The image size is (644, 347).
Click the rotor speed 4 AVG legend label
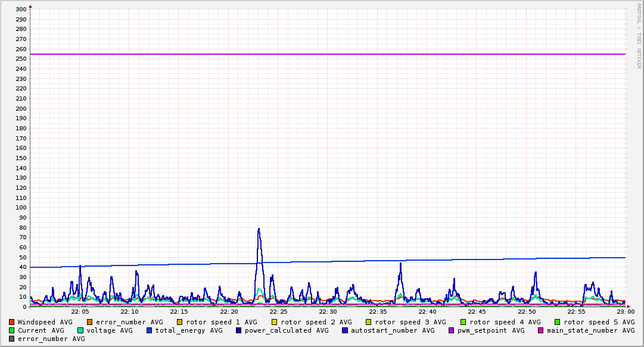pyautogui.click(x=505, y=322)
